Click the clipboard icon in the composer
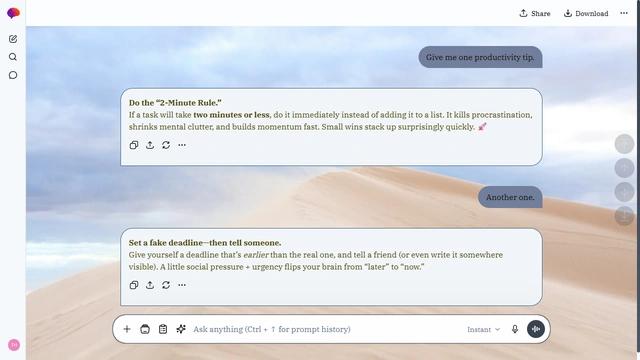Viewport: 640px width, 360px height. coord(163,329)
